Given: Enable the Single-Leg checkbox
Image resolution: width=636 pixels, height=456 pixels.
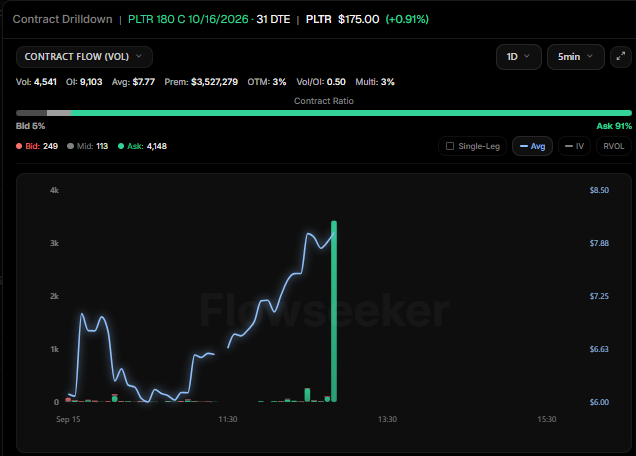Looking at the screenshot, I should pos(450,146).
